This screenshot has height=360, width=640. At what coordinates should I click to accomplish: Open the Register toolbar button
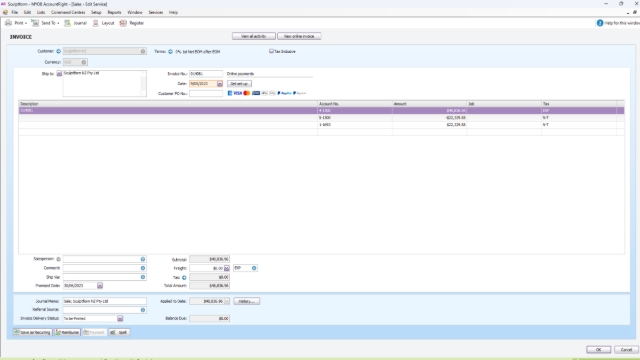(131, 23)
